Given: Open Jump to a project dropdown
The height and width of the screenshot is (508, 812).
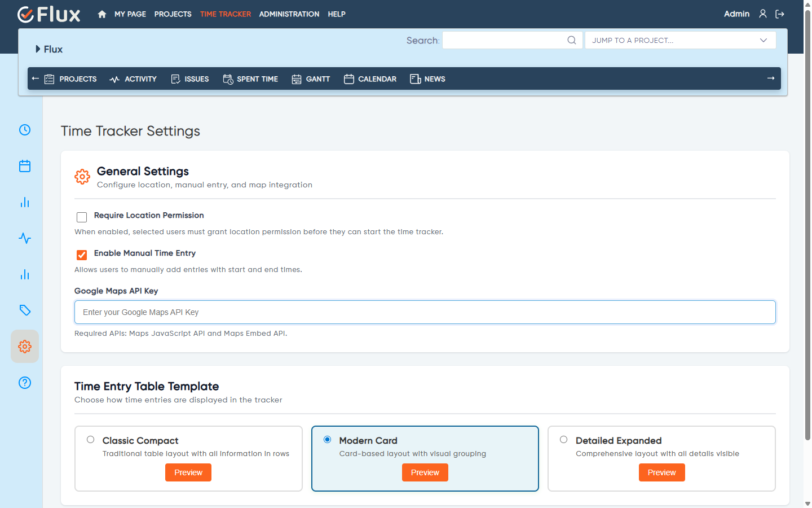Looking at the screenshot, I should pyautogui.click(x=681, y=40).
